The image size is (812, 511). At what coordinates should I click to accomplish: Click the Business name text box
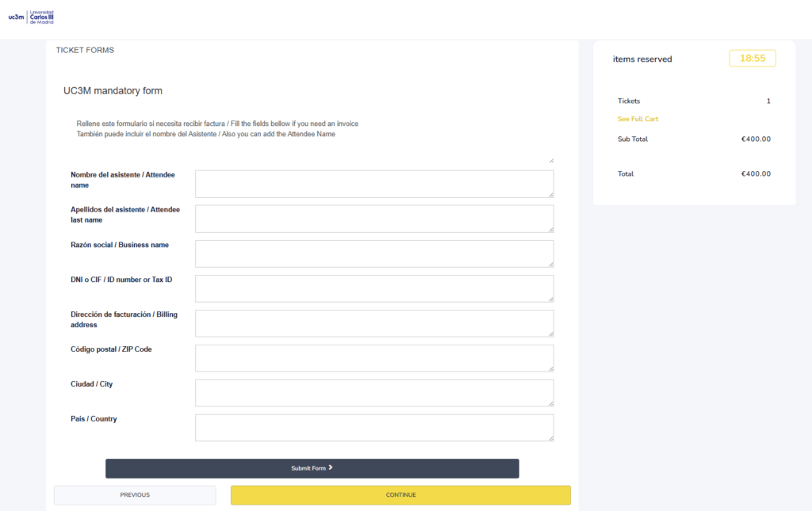(x=373, y=254)
